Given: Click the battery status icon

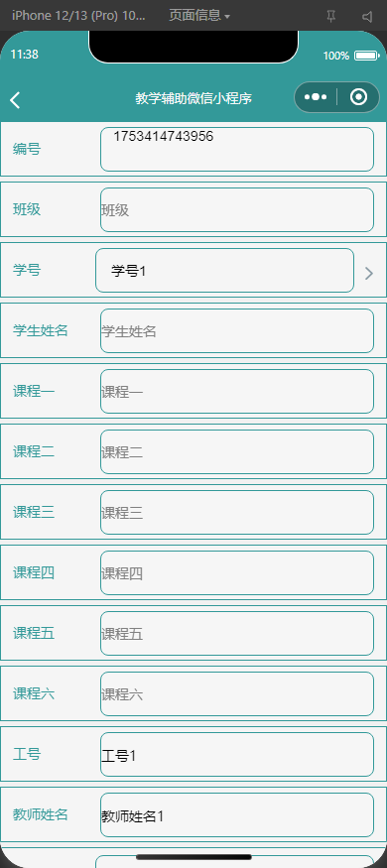Looking at the screenshot, I should [x=366, y=56].
